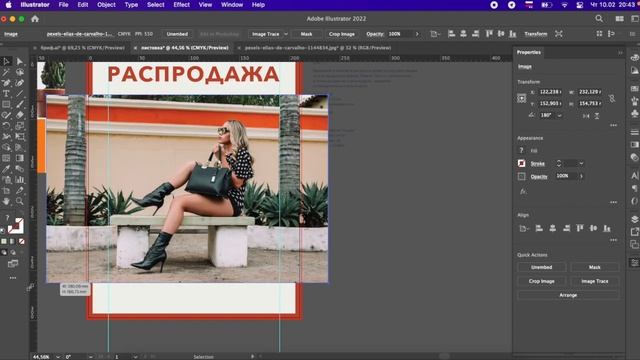
Task: Click Image Trace in Quick Actions
Action: [595, 281]
